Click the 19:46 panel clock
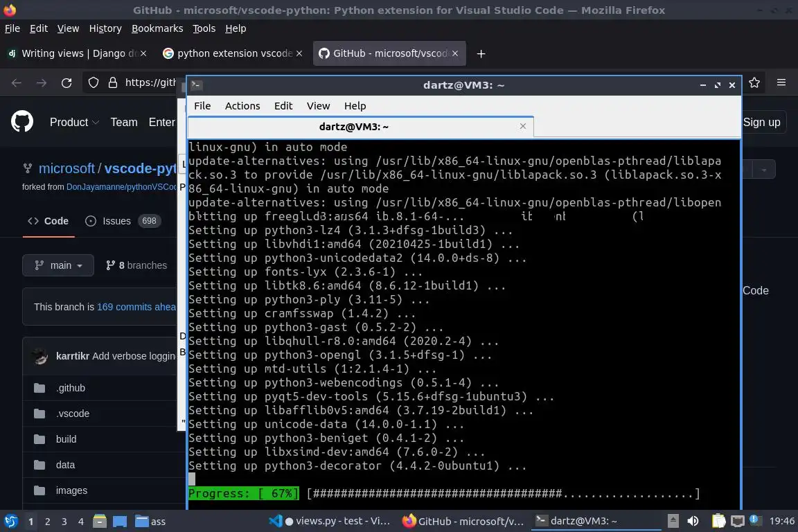 pos(781,521)
